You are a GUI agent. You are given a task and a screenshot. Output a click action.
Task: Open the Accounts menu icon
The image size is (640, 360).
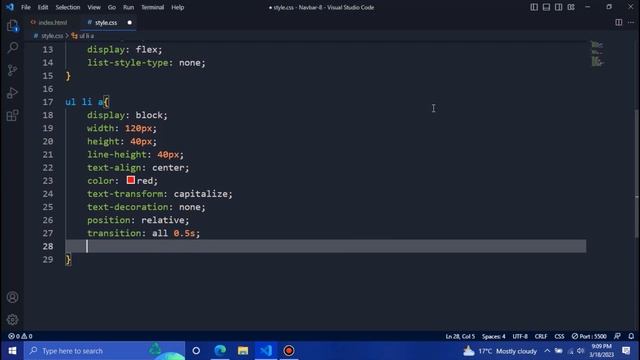coord(13,297)
